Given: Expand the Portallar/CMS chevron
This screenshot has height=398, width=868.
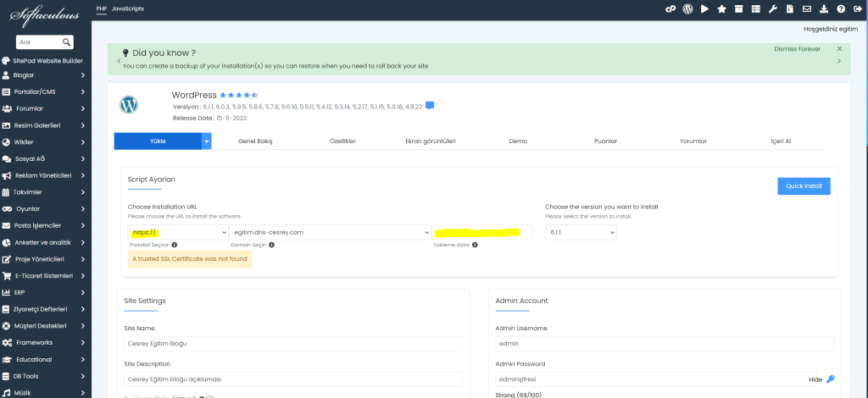Looking at the screenshot, I should [x=82, y=91].
